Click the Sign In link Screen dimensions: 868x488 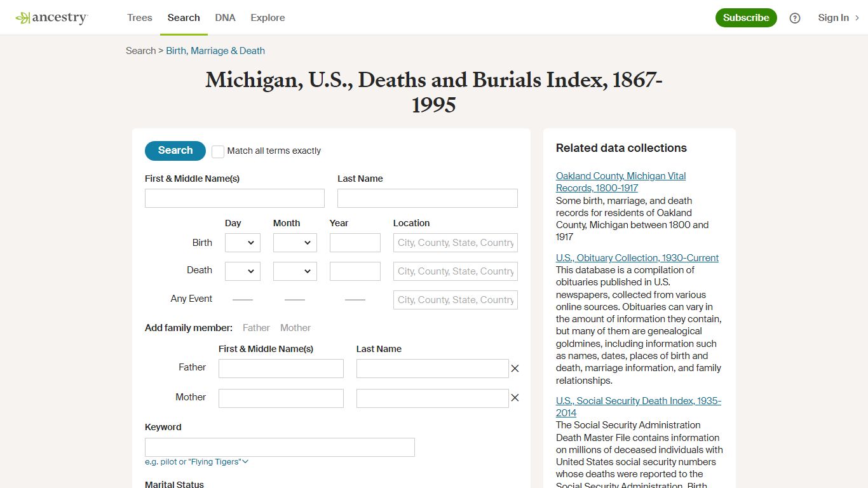[x=833, y=18]
